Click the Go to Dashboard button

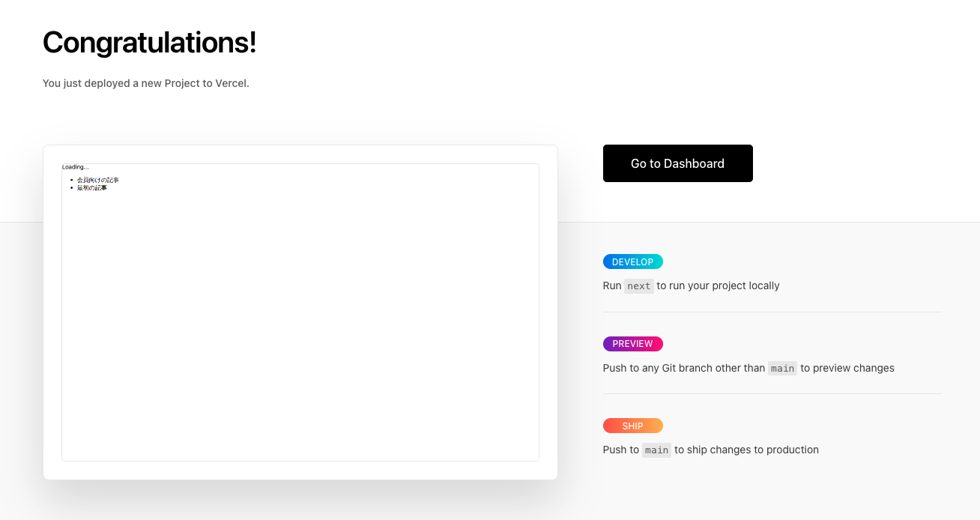pyautogui.click(x=677, y=163)
